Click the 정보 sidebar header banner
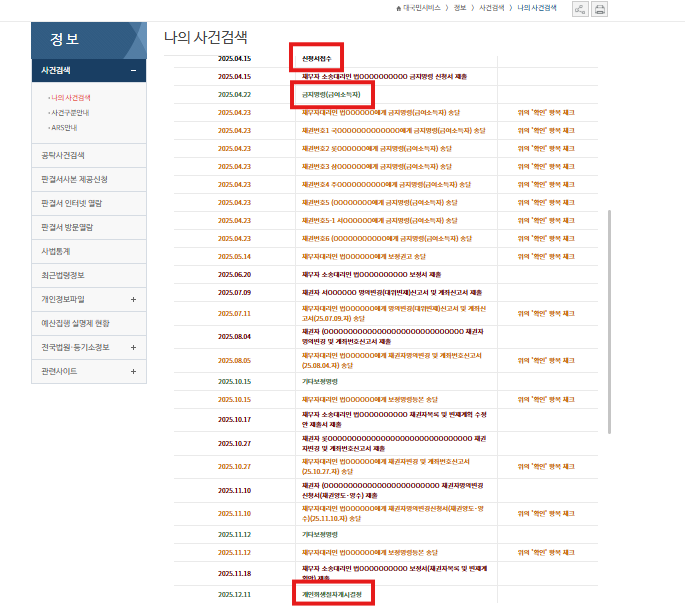Viewport: 685px width, 606px height. [x=89, y=40]
